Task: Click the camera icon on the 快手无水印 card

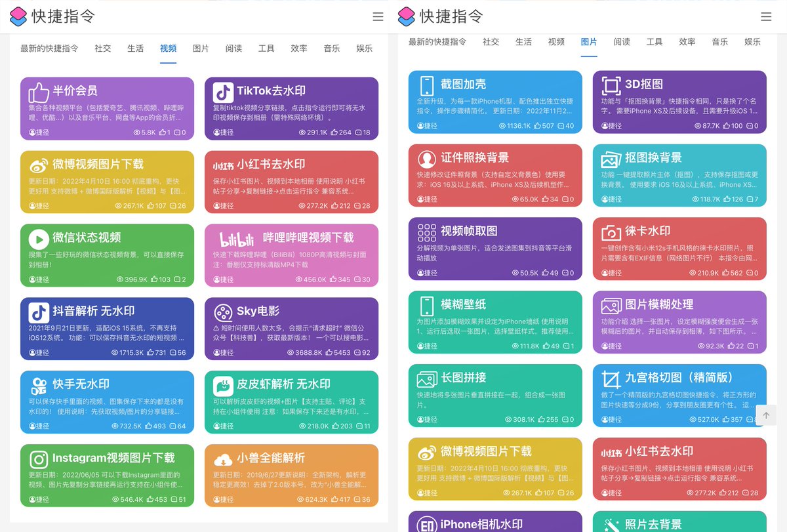Action: tap(39, 385)
